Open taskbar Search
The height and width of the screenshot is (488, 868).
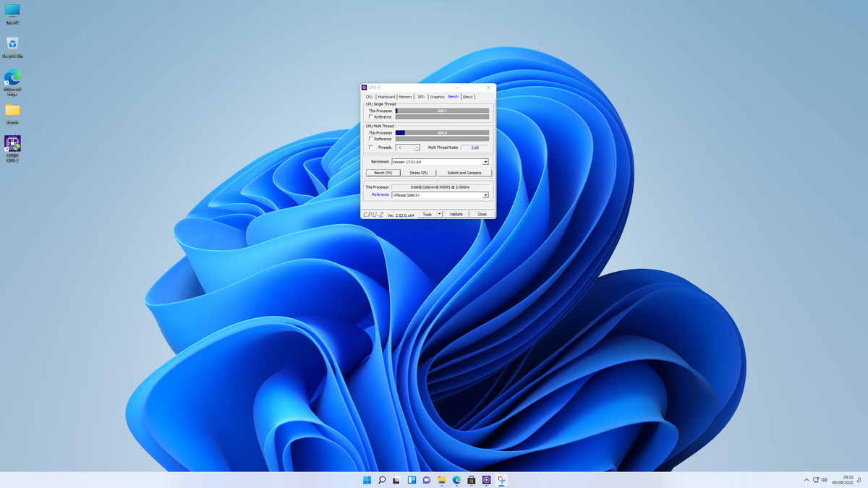tap(382, 480)
